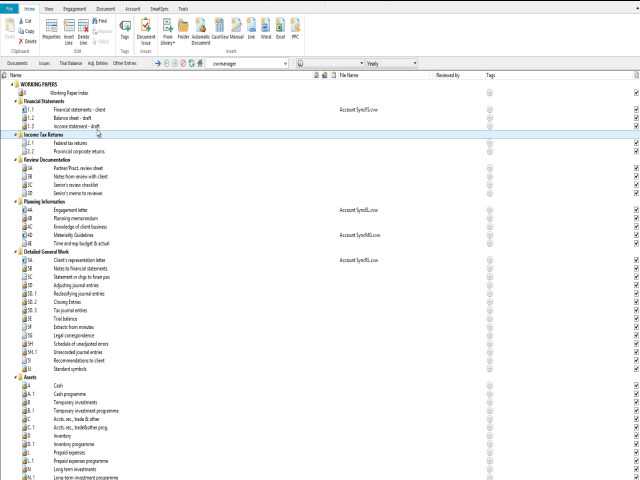The width and height of the screenshot is (640, 480).
Task: Open the empty dropdown left of Yearly
Action: point(362,63)
